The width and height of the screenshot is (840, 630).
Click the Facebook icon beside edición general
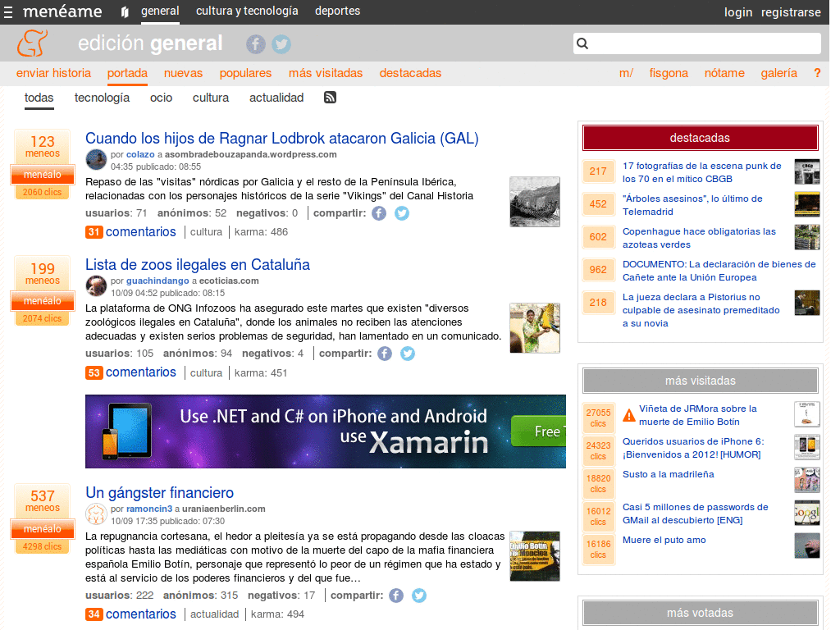[x=255, y=44]
